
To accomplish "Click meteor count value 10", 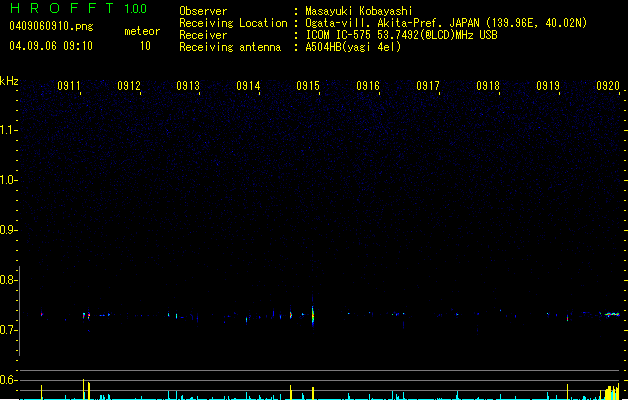I will [145, 46].
